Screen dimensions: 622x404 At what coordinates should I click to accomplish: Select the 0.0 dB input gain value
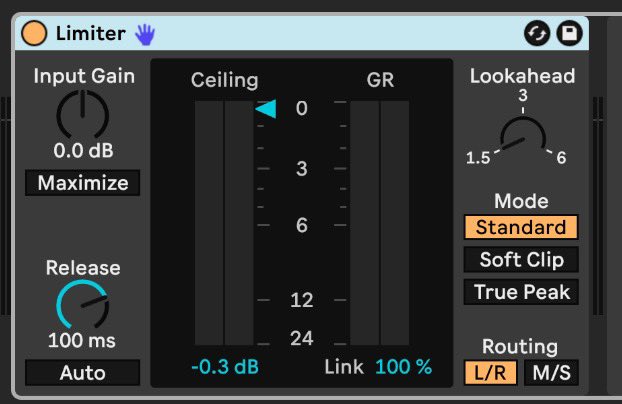83,151
